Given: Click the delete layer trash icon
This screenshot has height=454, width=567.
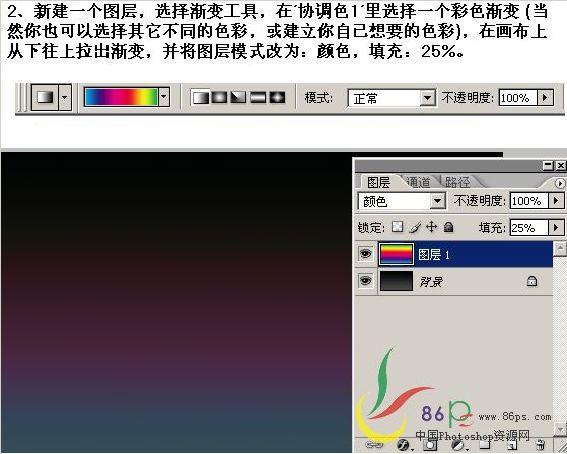Looking at the screenshot, I should [540, 445].
